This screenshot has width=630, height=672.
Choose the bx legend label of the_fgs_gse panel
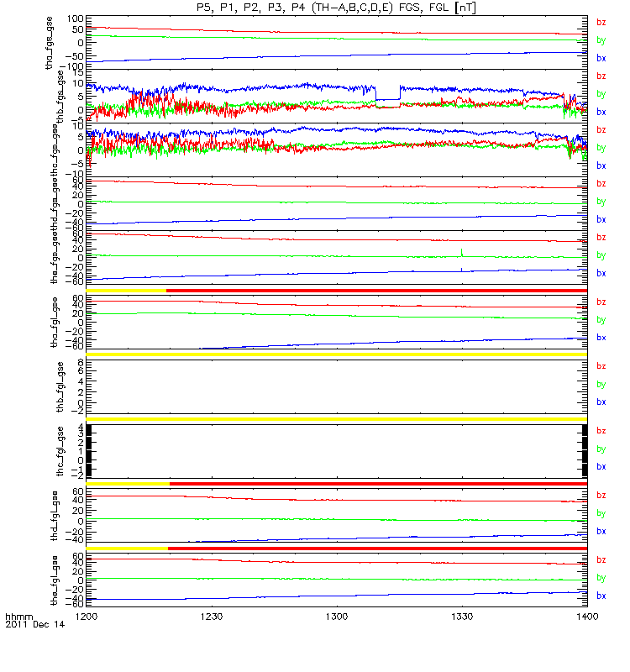601,273
